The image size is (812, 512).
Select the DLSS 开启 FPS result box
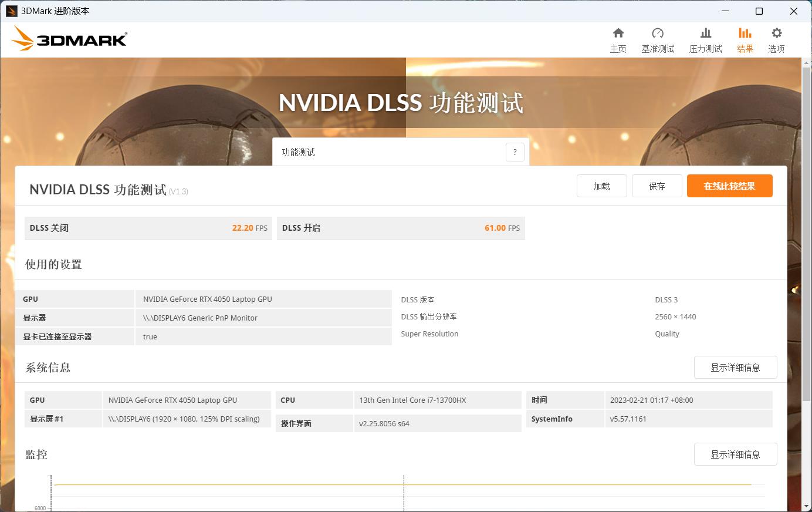(x=401, y=228)
